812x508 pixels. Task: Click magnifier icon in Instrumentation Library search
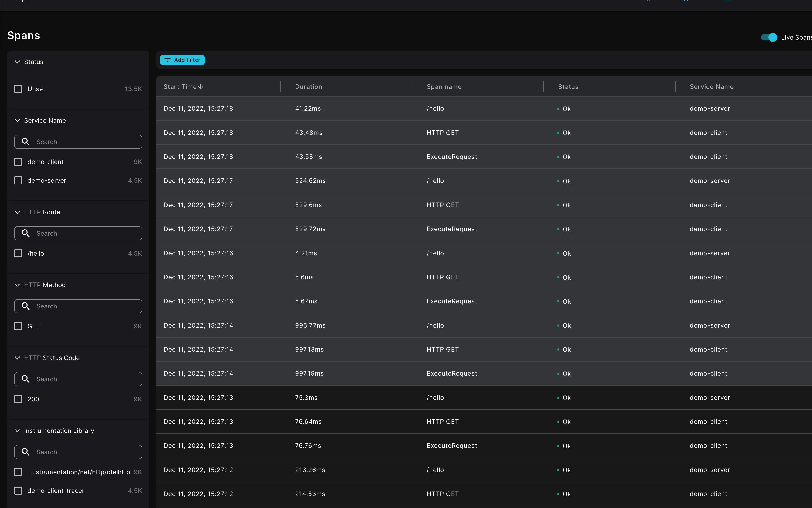click(26, 452)
